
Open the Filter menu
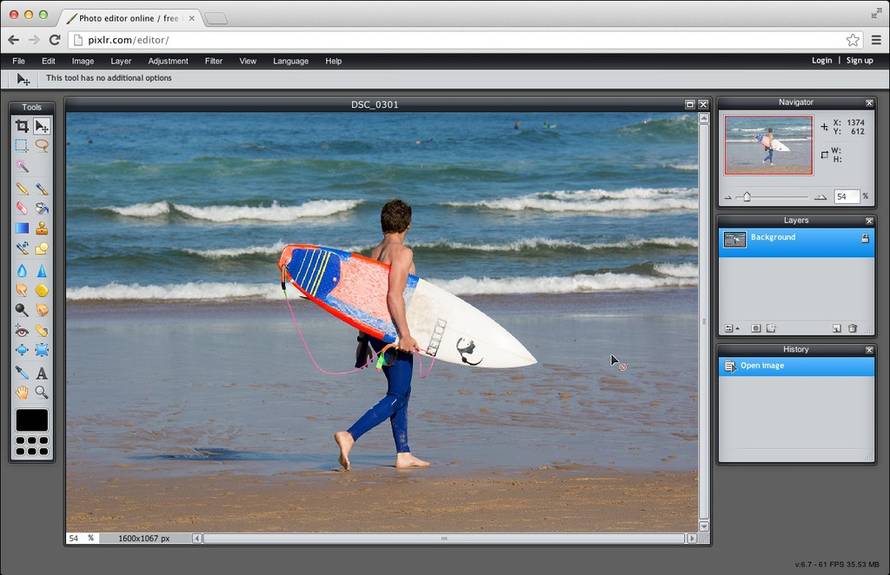(214, 61)
